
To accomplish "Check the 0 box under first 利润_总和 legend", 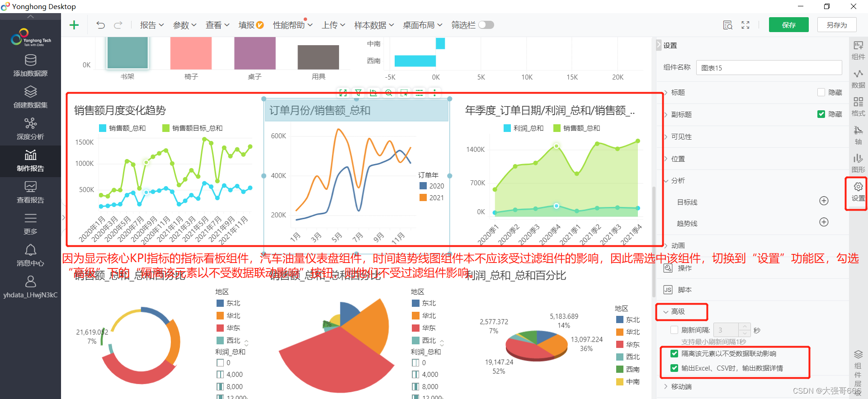I will coord(220,362).
